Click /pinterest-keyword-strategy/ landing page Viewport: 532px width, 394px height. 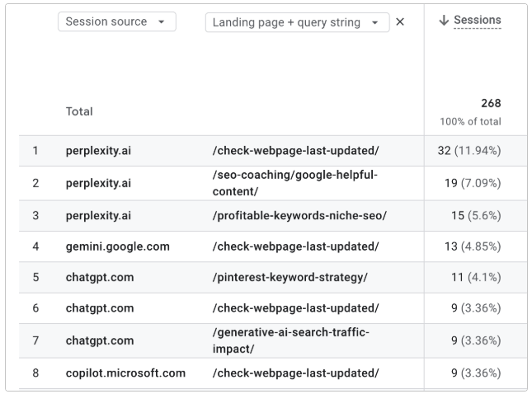tap(290, 277)
